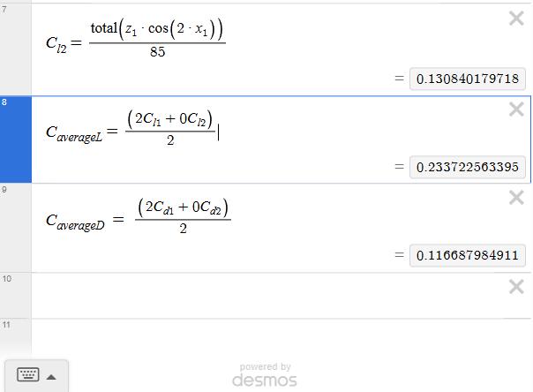Viewport: 533px width, 392px height.
Task: Click the C_averageL formula to edit
Action: [x=170, y=127]
